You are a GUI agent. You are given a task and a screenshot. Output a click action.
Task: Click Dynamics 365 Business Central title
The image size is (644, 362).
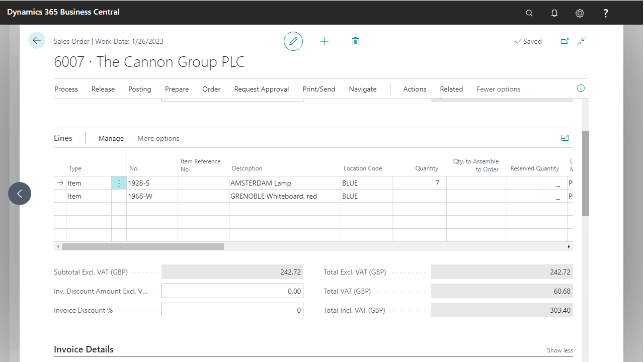[x=63, y=12]
